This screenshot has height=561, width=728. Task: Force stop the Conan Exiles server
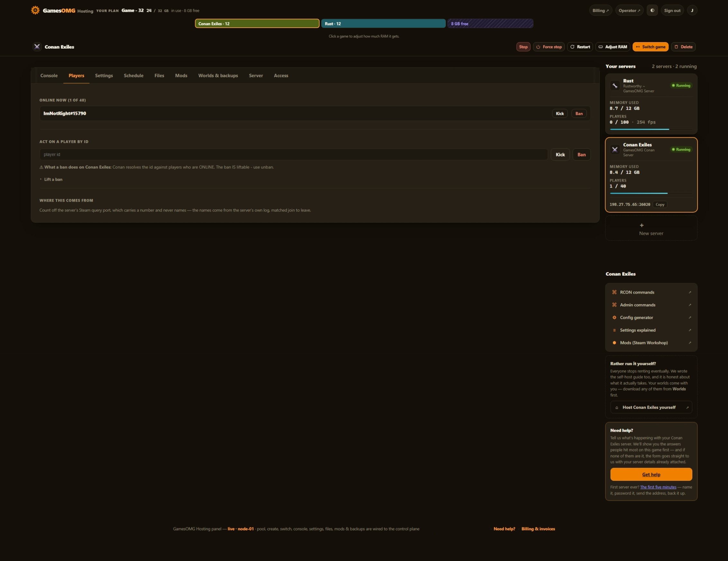(549, 47)
